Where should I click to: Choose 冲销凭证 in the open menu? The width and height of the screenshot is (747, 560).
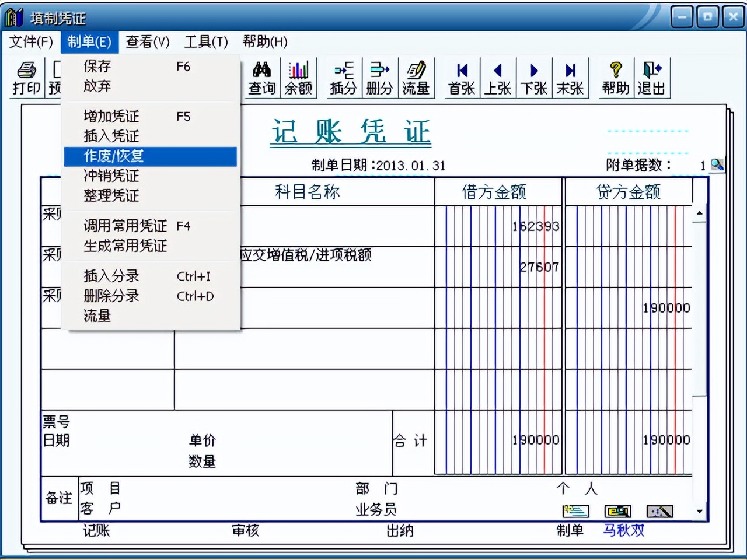click(111, 176)
